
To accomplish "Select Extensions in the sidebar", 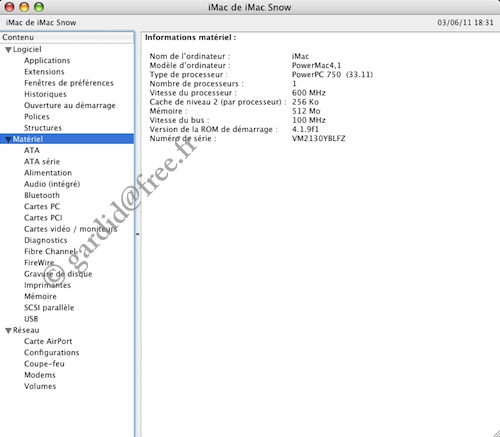I will [x=44, y=72].
